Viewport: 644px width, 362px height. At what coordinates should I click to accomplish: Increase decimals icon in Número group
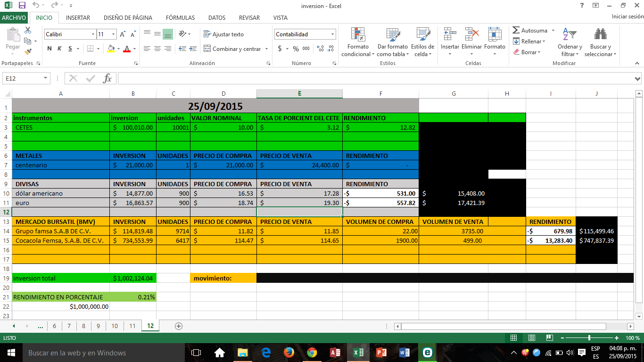(321, 49)
